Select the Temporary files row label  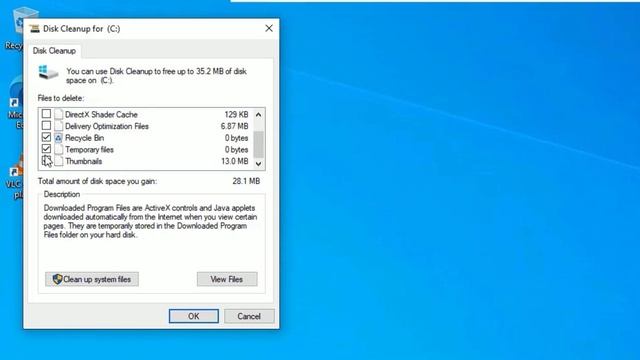(x=89, y=149)
